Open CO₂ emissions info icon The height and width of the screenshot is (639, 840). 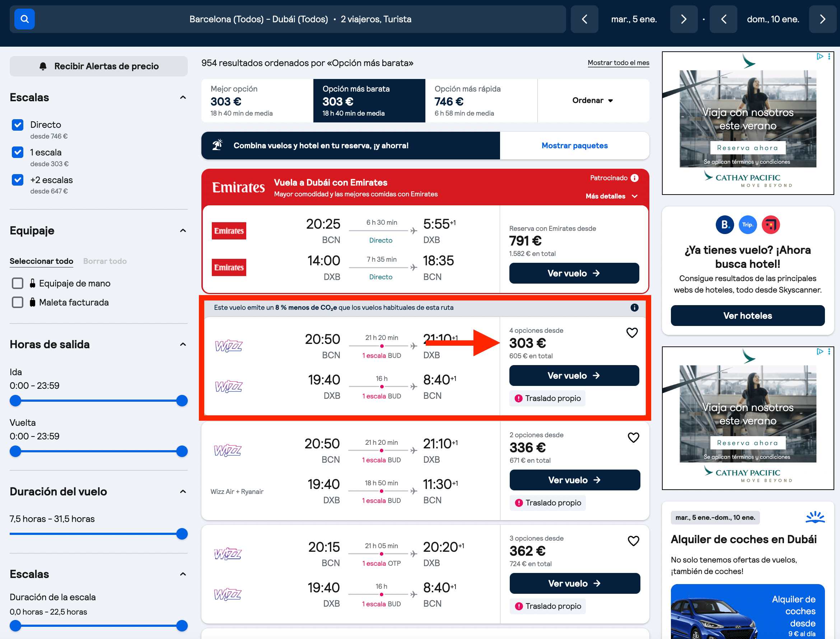634,307
